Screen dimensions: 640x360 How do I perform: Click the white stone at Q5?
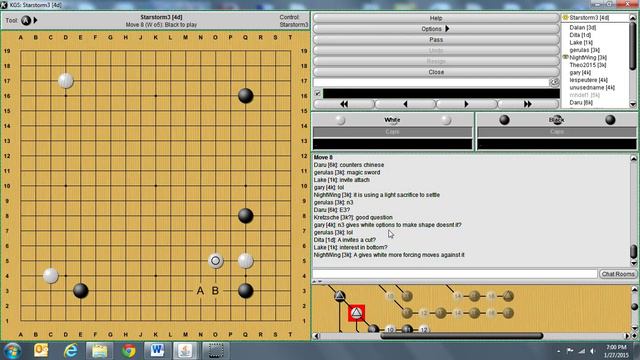tap(245, 260)
